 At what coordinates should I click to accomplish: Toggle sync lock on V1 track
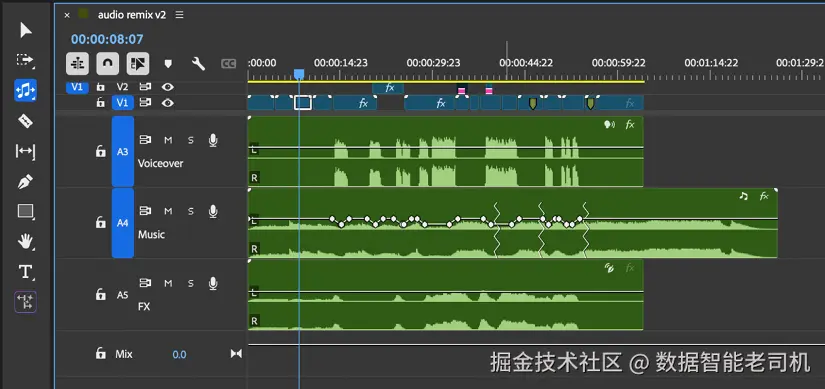(x=145, y=103)
